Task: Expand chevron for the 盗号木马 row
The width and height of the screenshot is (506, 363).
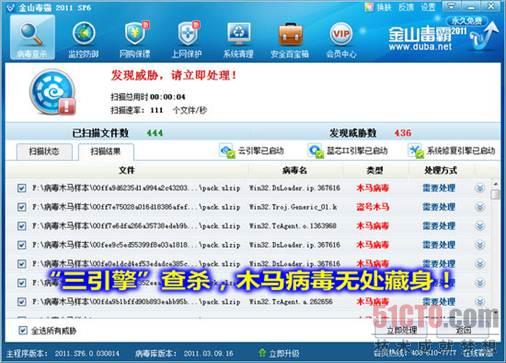Action: click(480, 207)
